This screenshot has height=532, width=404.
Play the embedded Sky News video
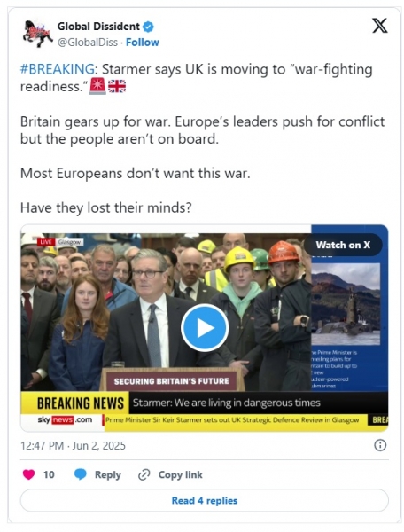(205, 328)
